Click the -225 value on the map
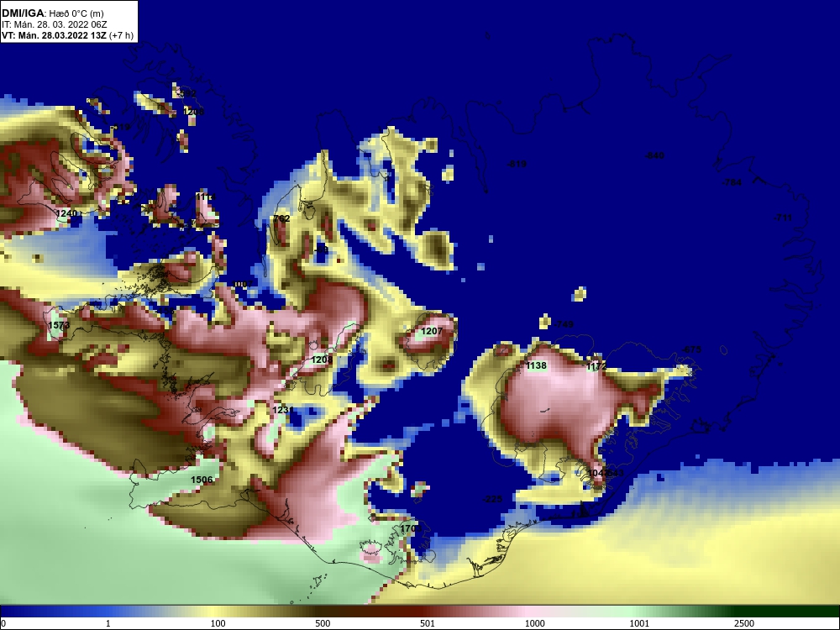This screenshot has width=840, height=630. pos(492,499)
